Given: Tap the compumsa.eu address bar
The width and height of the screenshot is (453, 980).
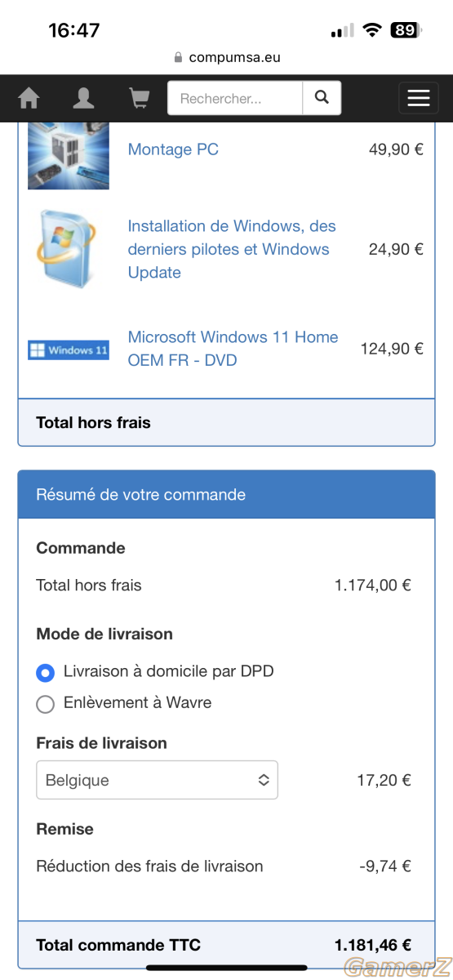Looking at the screenshot, I should click(227, 58).
